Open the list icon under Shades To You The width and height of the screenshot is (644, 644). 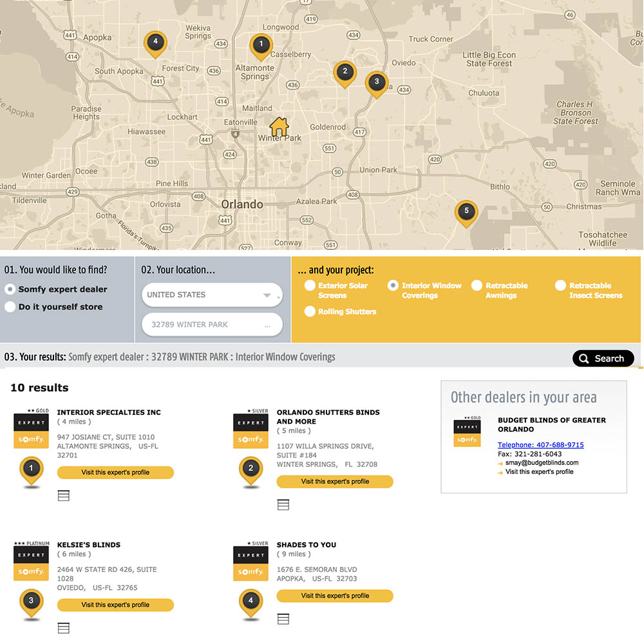click(283, 619)
